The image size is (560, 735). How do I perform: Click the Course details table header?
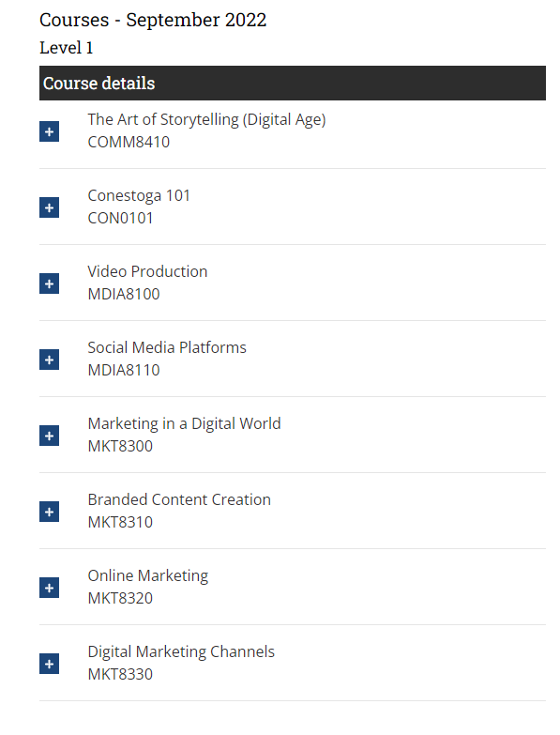[x=292, y=83]
